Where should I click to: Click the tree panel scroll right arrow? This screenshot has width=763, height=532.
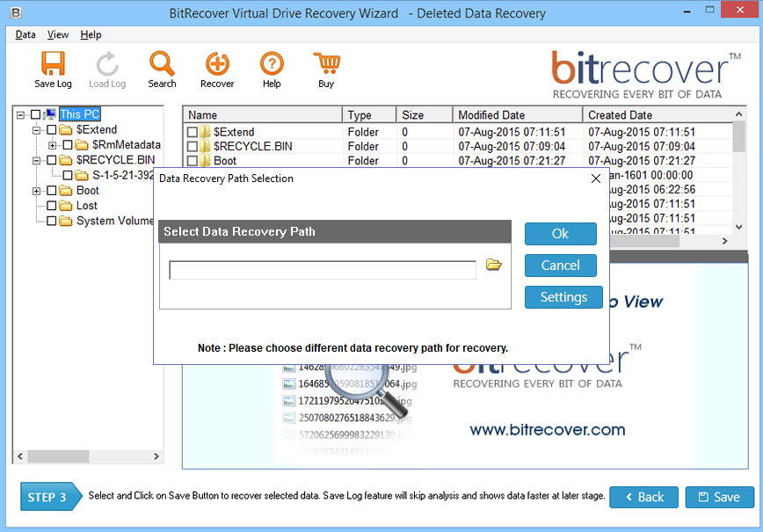click(x=156, y=456)
